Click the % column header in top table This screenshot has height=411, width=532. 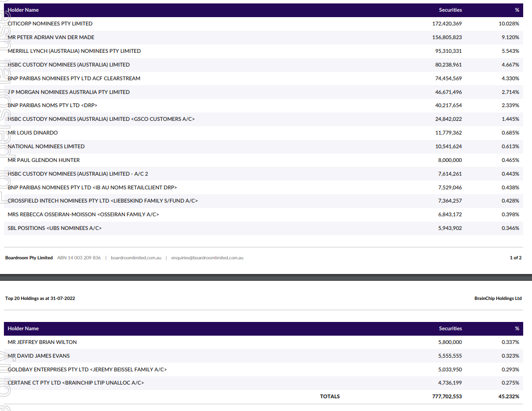(x=517, y=10)
